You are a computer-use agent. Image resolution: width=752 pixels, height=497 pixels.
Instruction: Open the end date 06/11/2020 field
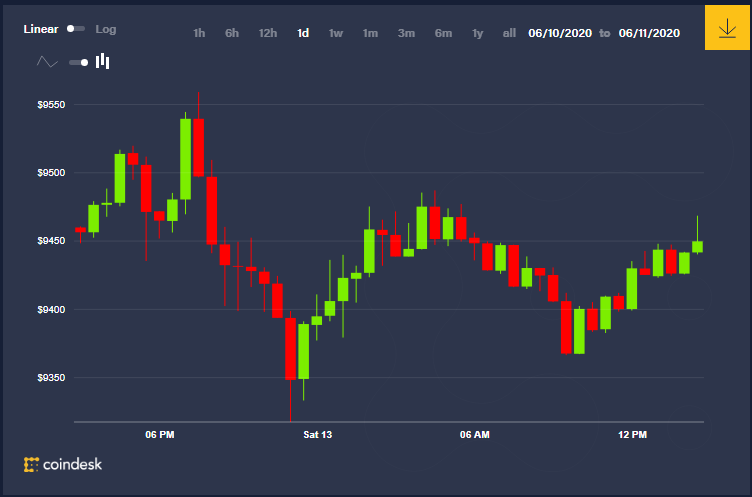point(649,33)
